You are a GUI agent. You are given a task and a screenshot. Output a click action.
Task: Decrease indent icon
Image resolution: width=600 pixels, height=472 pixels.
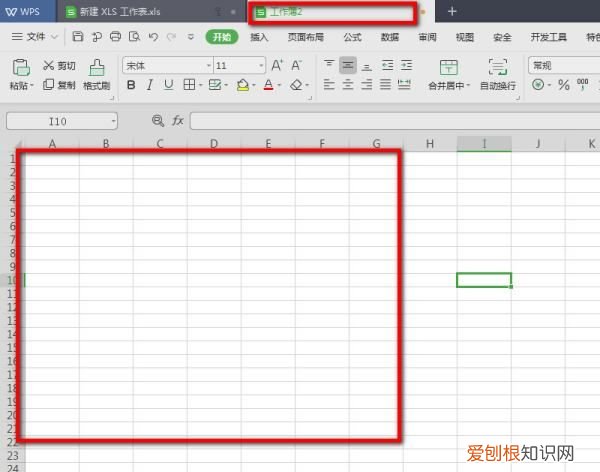click(x=387, y=65)
